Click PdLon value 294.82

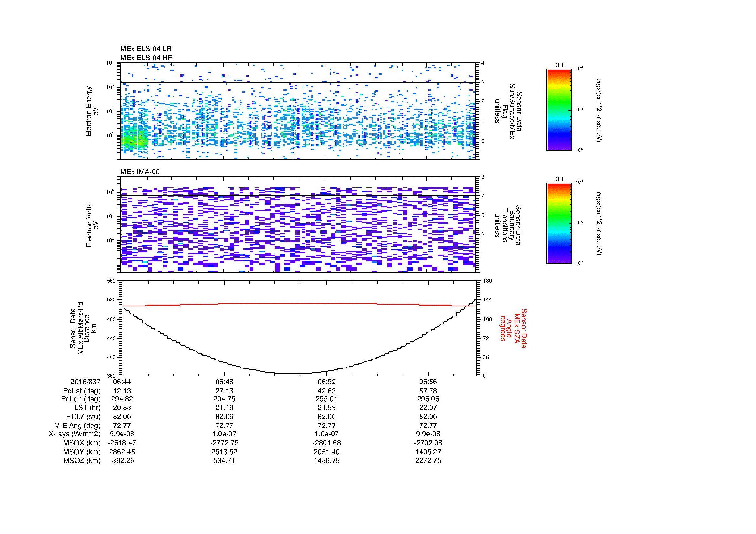tap(122, 399)
